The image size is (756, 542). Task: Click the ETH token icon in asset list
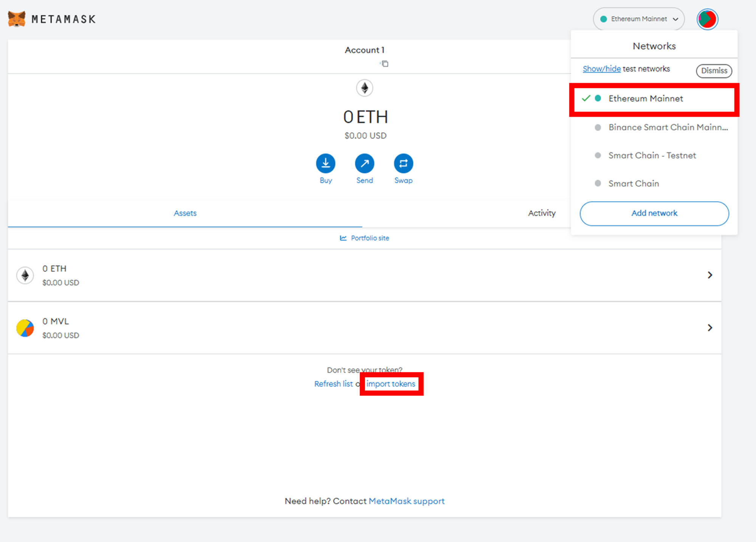point(25,275)
